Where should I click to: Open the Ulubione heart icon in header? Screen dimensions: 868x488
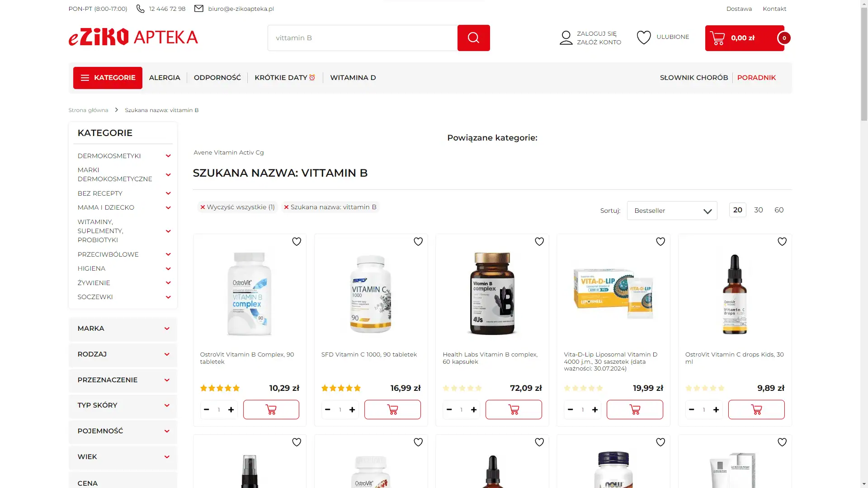pyautogui.click(x=644, y=37)
